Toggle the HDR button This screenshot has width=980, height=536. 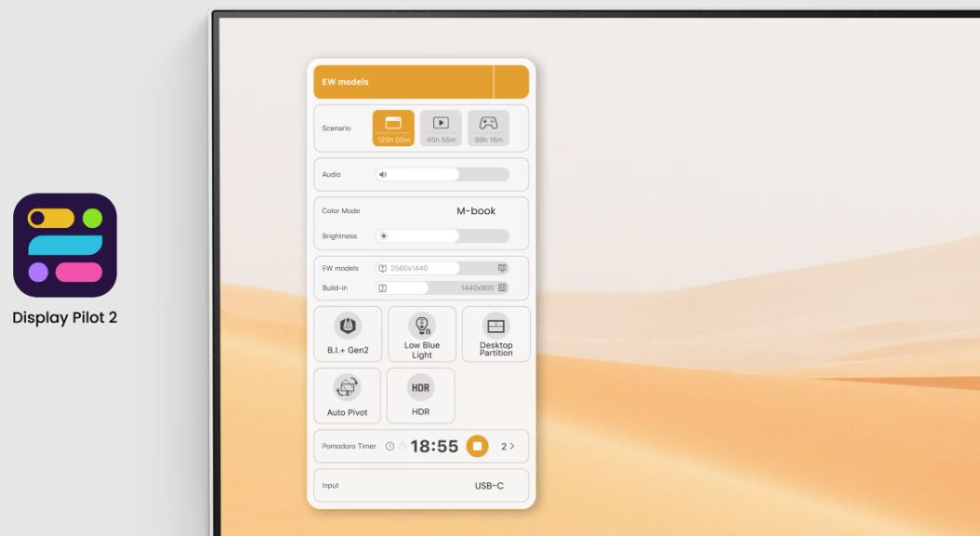420,395
